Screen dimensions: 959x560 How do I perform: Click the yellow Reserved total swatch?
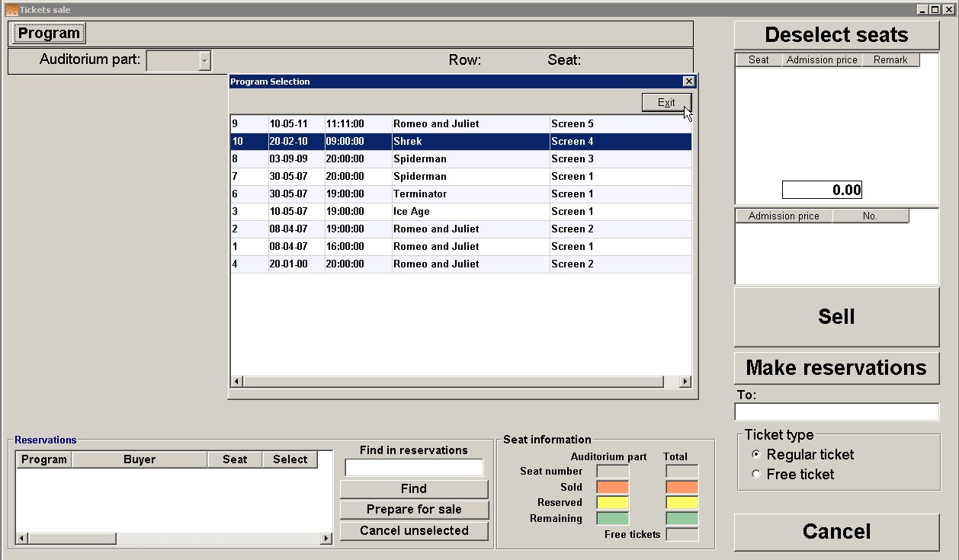pyautogui.click(x=682, y=503)
